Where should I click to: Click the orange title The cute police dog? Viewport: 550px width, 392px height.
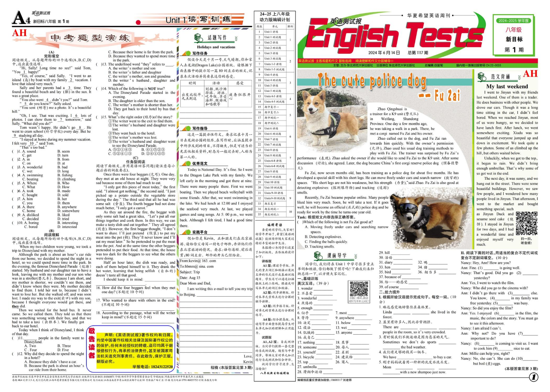click(x=372, y=80)
